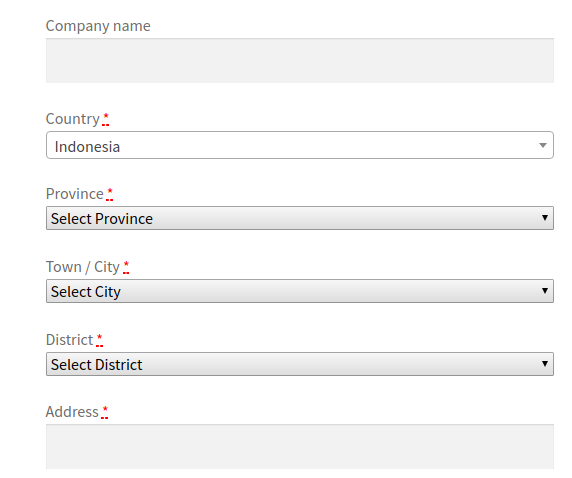Expand the Select District dropdown
This screenshot has width=572, height=478.
click(x=299, y=364)
